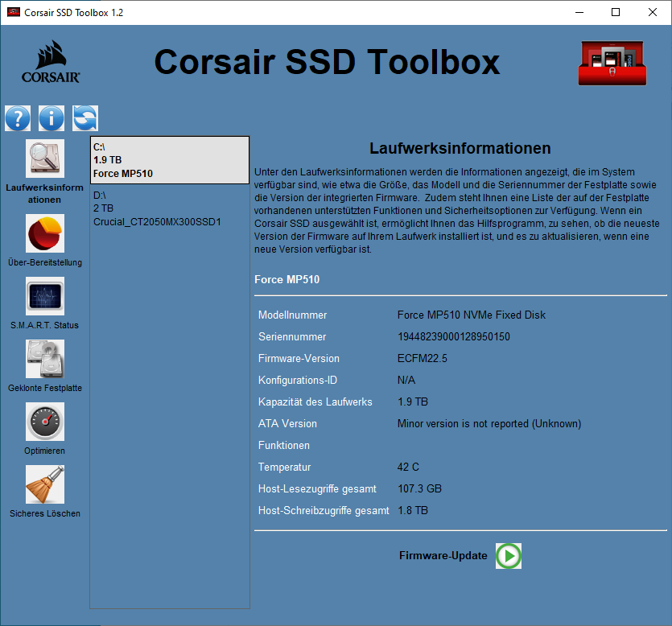Screen dimensions: 672x626
Task: Click the temperature value 42 C
Action: 408,467
